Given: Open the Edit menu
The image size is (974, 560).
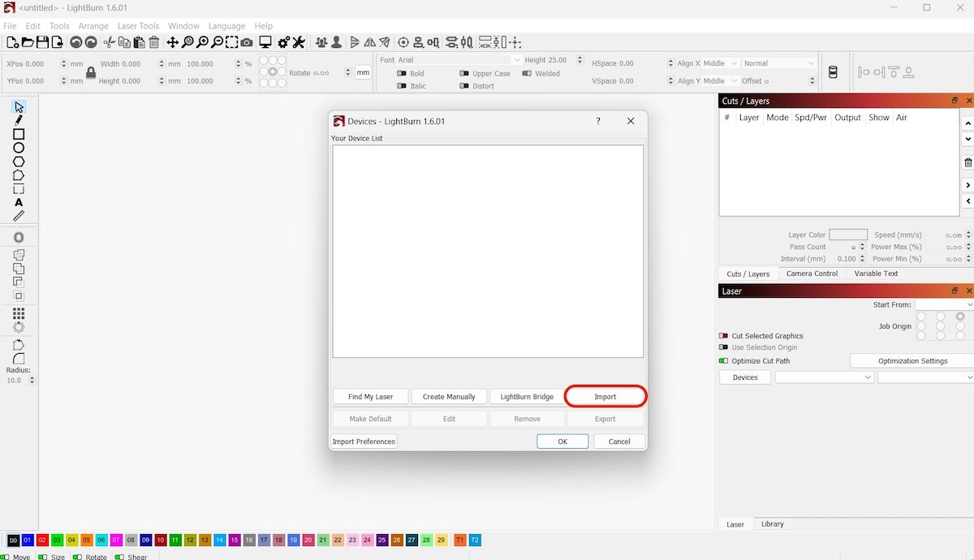Looking at the screenshot, I should point(32,26).
